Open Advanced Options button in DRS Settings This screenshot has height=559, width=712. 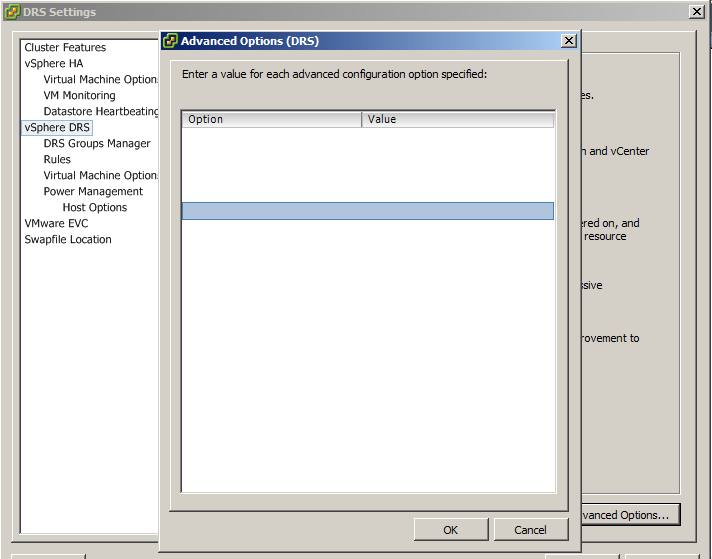pos(630,514)
